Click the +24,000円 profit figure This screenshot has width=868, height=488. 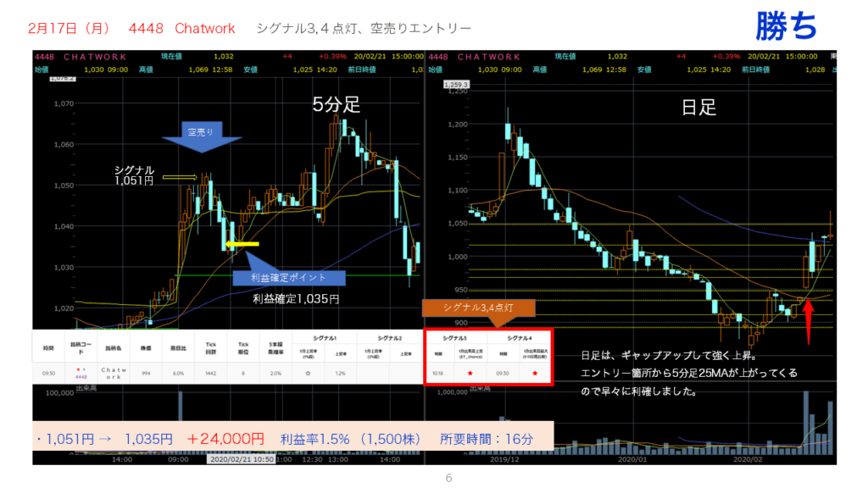pos(225,439)
